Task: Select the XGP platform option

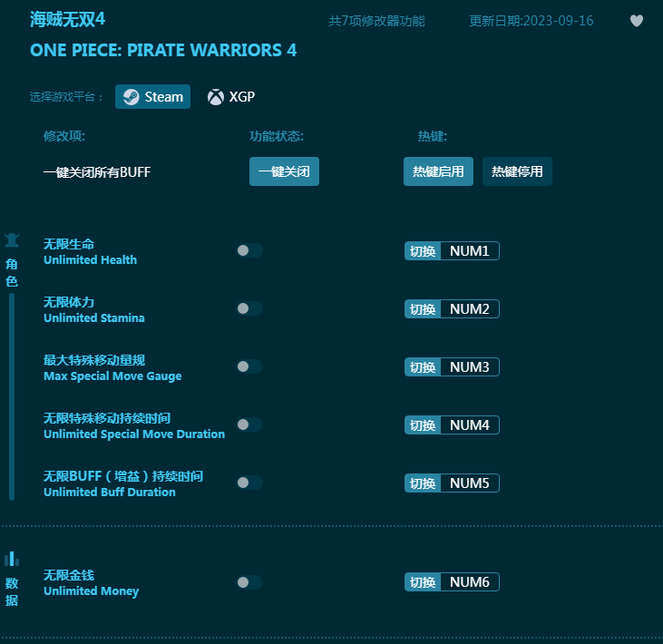Action: click(231, 96)
